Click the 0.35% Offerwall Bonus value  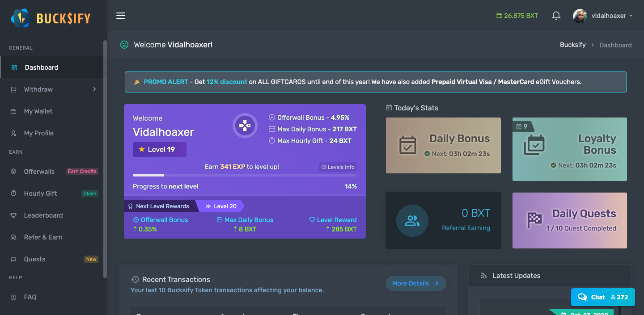click(145, 229)
